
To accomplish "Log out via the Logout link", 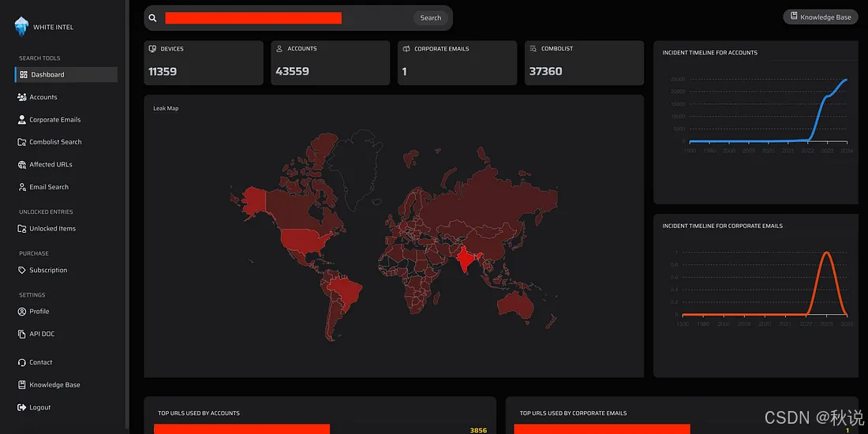I will pos(40,407).
